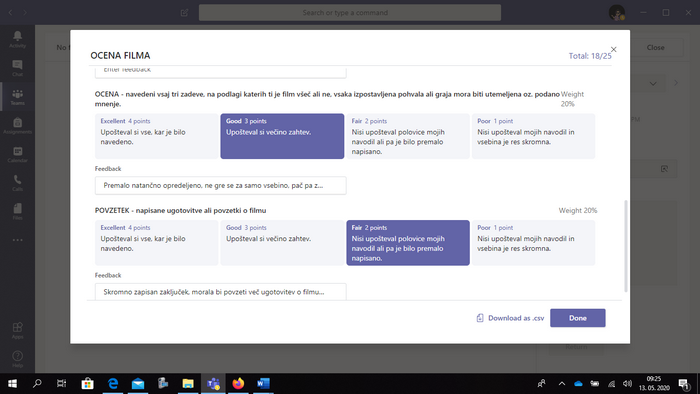
Task: Open the Calls phone icon
Action: click(17, 183)
